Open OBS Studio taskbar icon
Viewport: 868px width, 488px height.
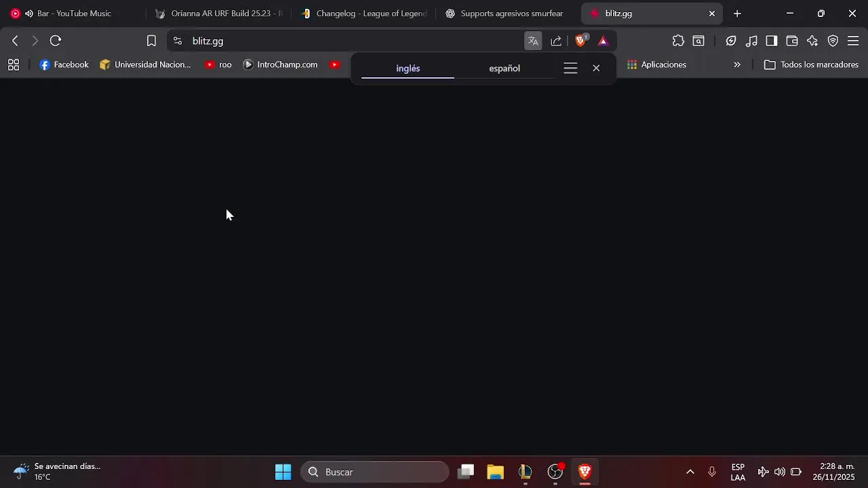[x=555, y=472]
